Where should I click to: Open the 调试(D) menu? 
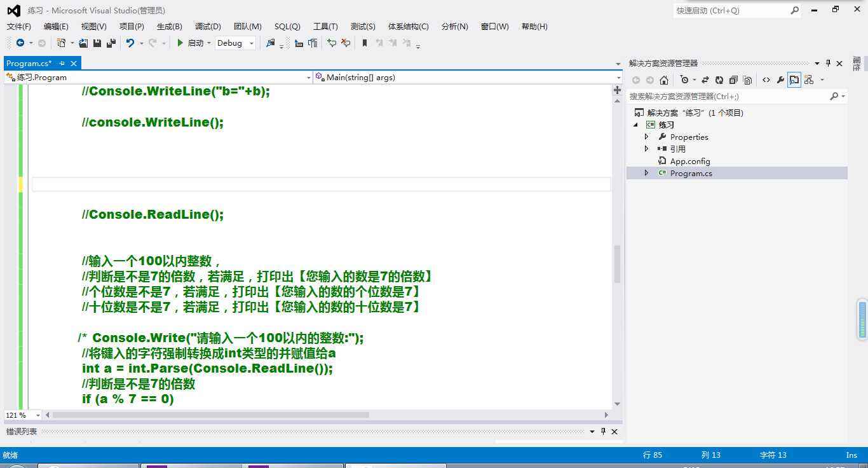click(208, 26)
